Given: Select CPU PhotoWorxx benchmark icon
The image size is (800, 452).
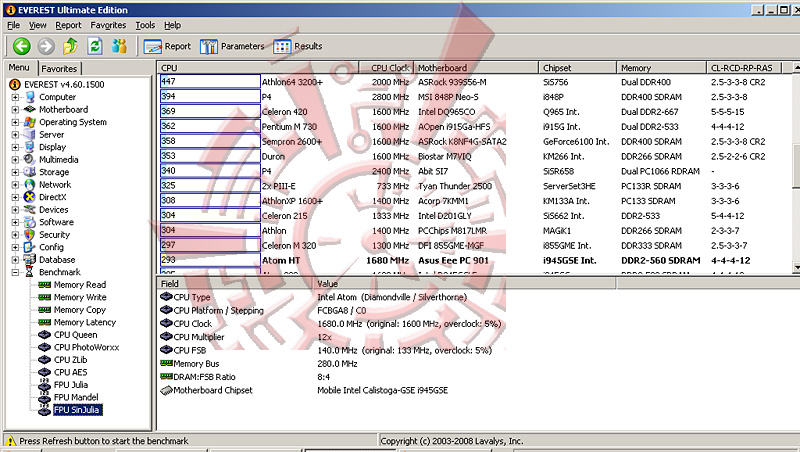Looking at the screenshot, I should tap(44, 347).
